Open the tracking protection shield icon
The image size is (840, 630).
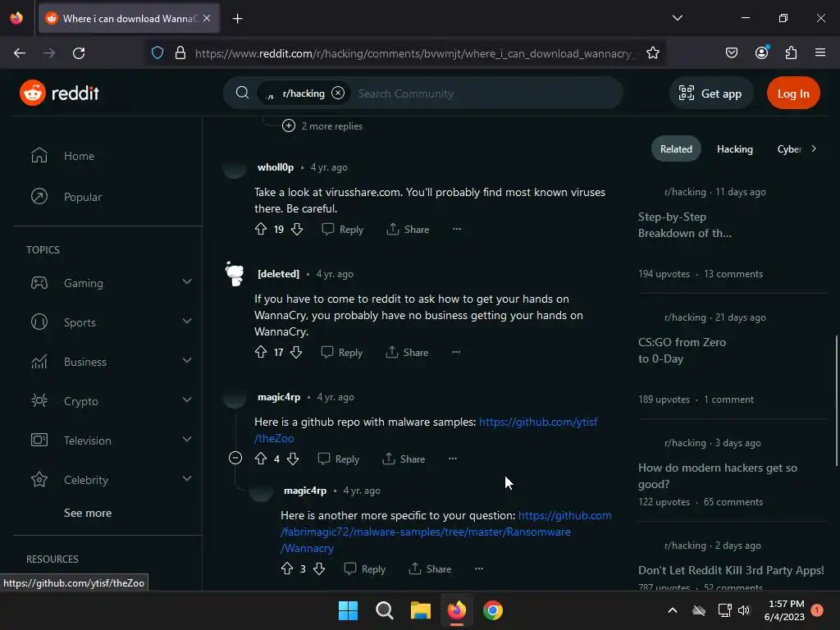click(x=157, y=53)
